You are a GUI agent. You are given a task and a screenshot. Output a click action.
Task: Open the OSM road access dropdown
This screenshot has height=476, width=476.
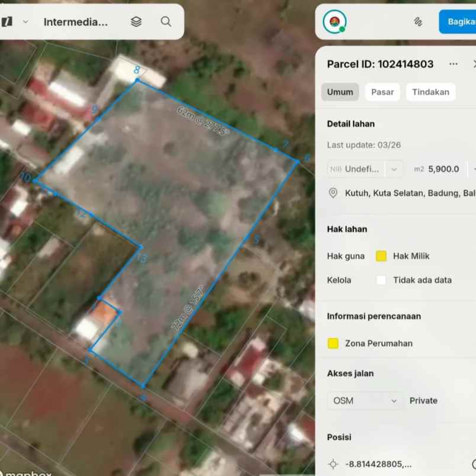pyautogui.click(x=365, y=401)
